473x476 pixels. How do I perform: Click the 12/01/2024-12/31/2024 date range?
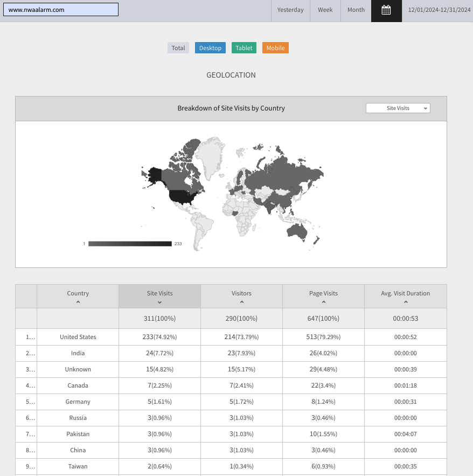coord(439,10)
